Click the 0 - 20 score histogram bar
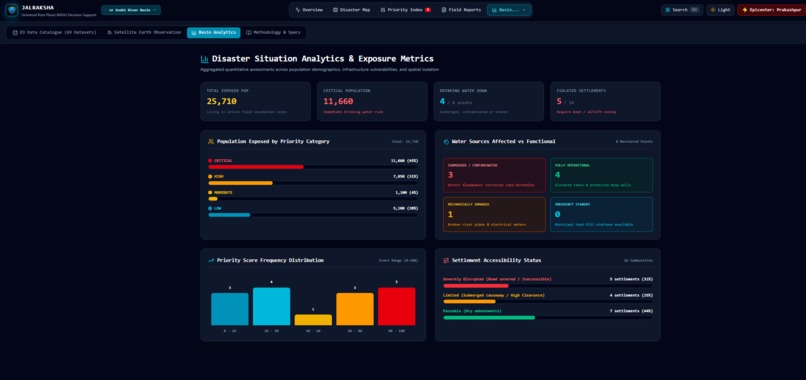This screenshot has height=380, width=806. (230, 309)
